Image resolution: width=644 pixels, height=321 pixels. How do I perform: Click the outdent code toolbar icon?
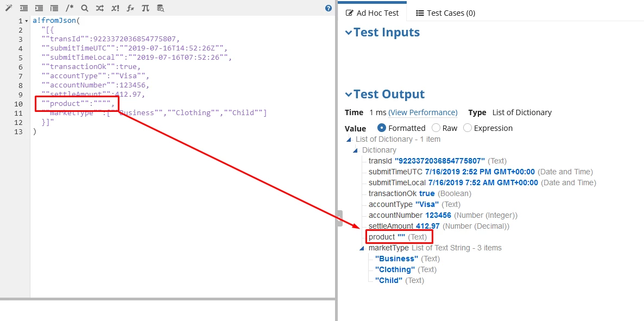[24, 8]
